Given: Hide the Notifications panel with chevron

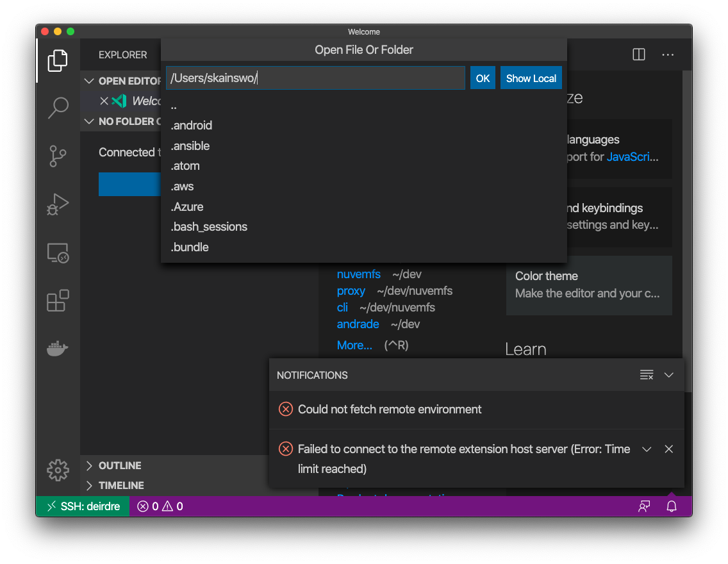Looking at the screenshot, I should [x=668, y=374].
